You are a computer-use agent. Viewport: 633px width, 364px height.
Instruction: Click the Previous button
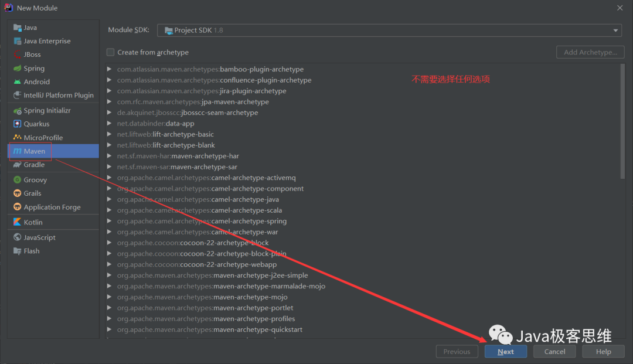[x=457, y=352]
